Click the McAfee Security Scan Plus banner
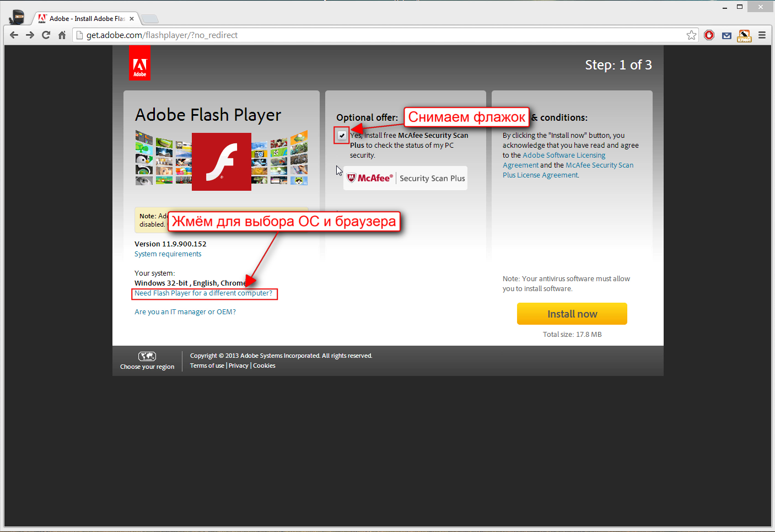775x532 pixels. click(x=405, y=178)
